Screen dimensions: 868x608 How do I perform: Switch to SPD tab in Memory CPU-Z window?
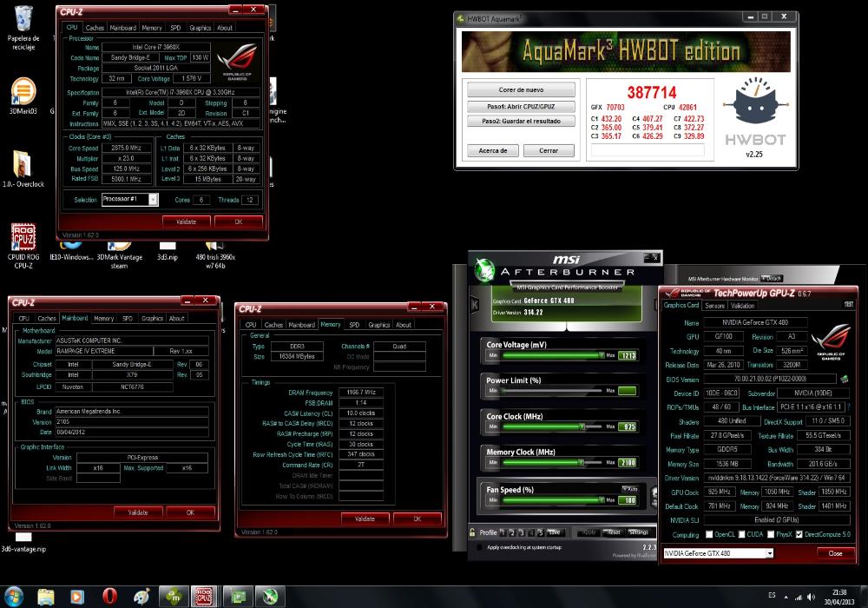pyautogui.click(x=354, y=325)
